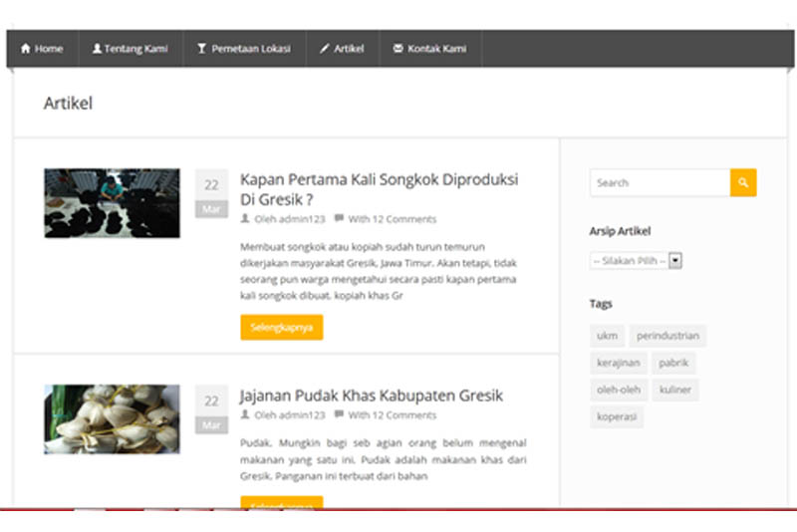Select the ukm tag
This screenshot has width=797, height=532.
pos(607,336)
